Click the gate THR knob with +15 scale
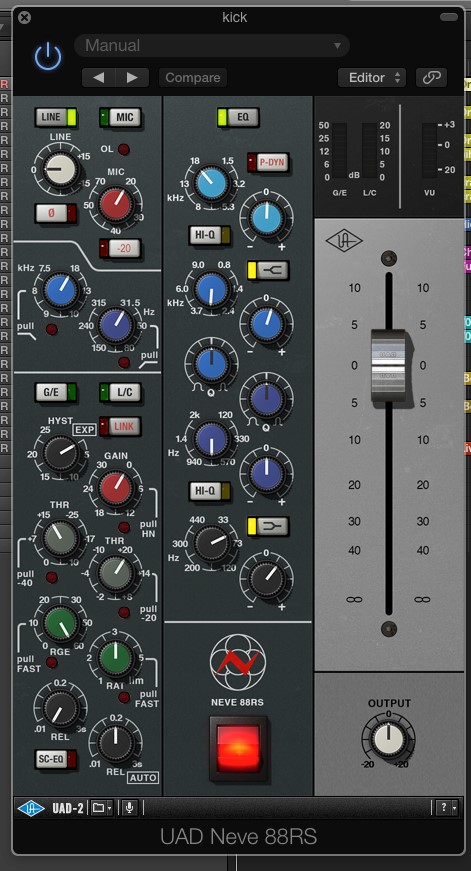 [61, 539]
